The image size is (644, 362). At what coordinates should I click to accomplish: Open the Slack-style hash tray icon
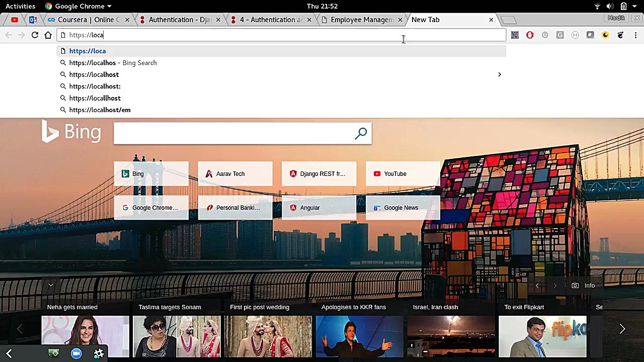tap(99, 353)
